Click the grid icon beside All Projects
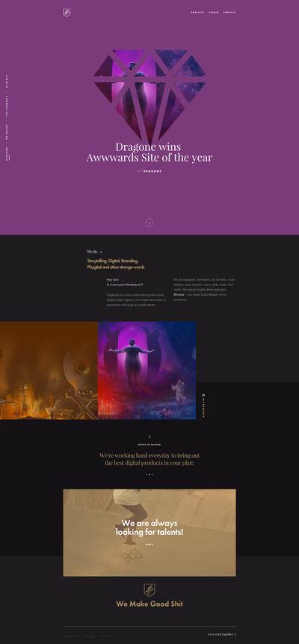299x644 pixels. point(203,394)
